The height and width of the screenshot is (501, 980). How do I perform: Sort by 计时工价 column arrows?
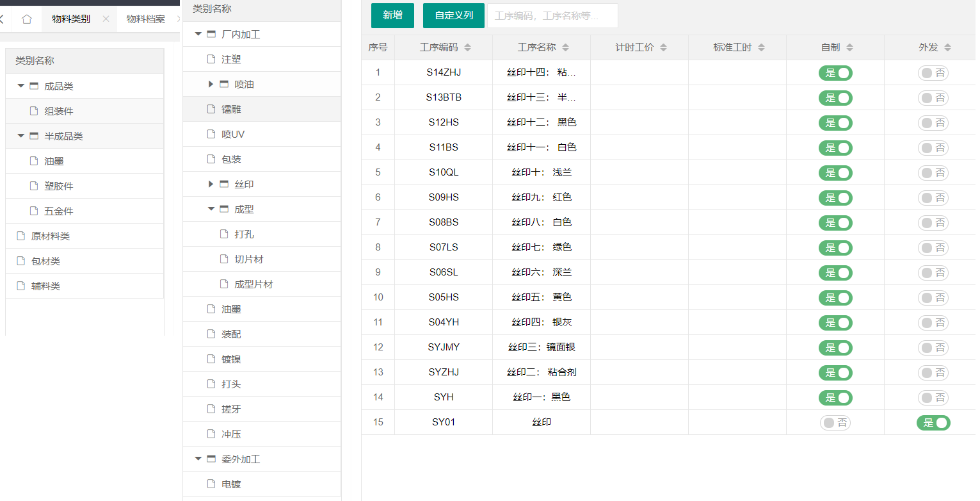tap(663, 47)
